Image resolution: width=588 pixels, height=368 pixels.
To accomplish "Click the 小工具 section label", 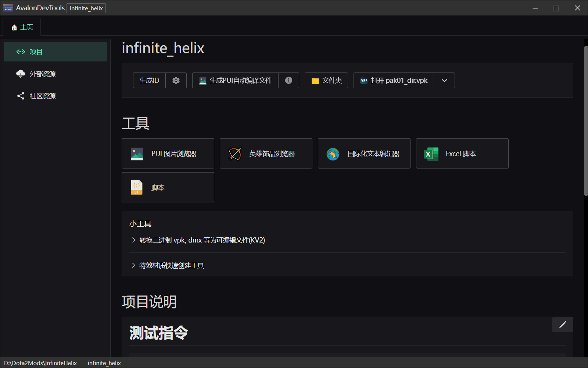I will pyautogui.click(x=140, y=224).
